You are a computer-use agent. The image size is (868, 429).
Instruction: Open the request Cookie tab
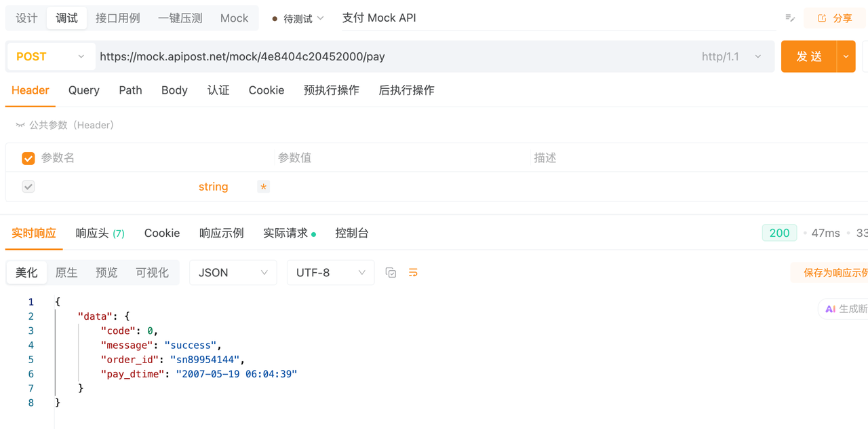(x=267, y=90)
